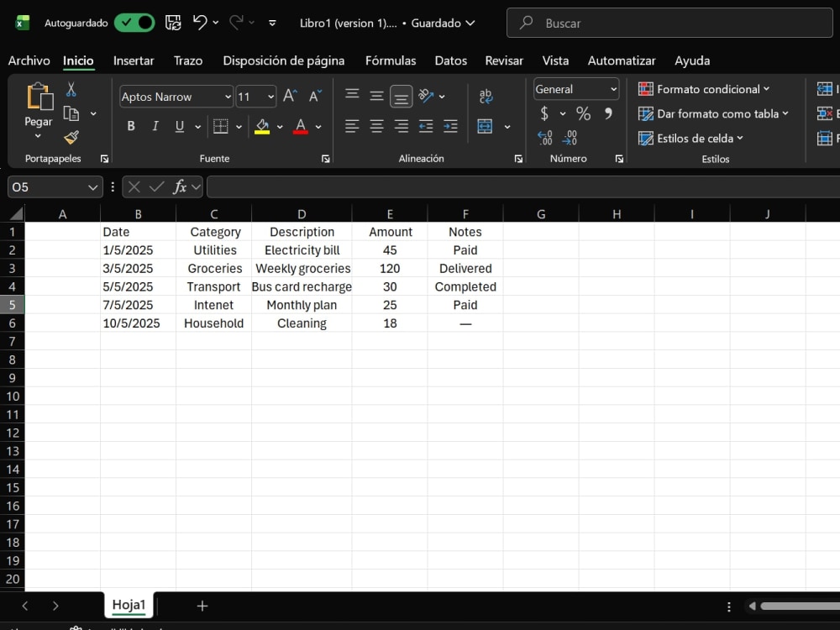The height and width of the screenshot is (630, 840).
Task: Toggle Bold formatting
Action: (131, 127)
